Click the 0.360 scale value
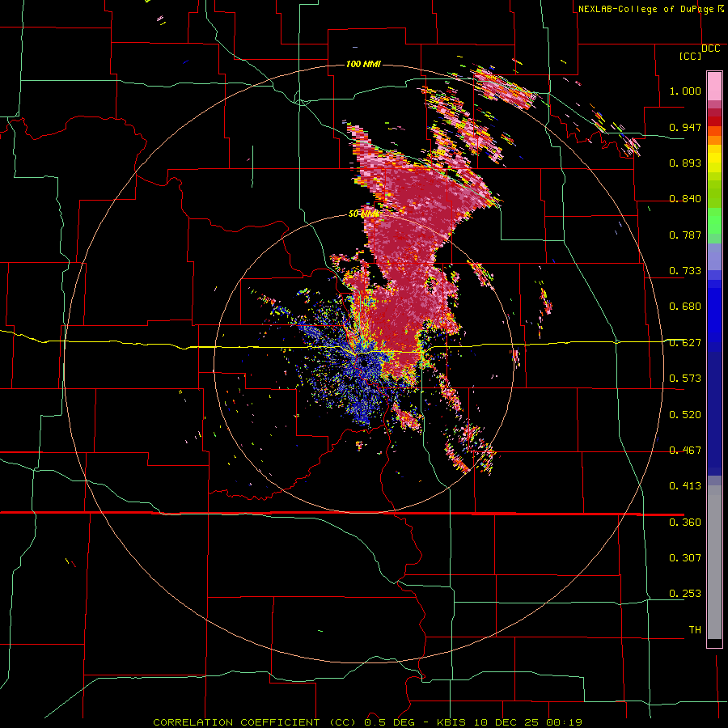728x728 pixels. (x=685, y=523)
